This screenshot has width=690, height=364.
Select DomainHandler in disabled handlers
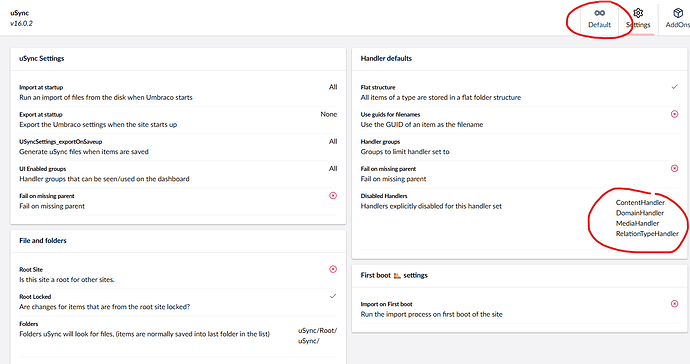pos(640,213)
